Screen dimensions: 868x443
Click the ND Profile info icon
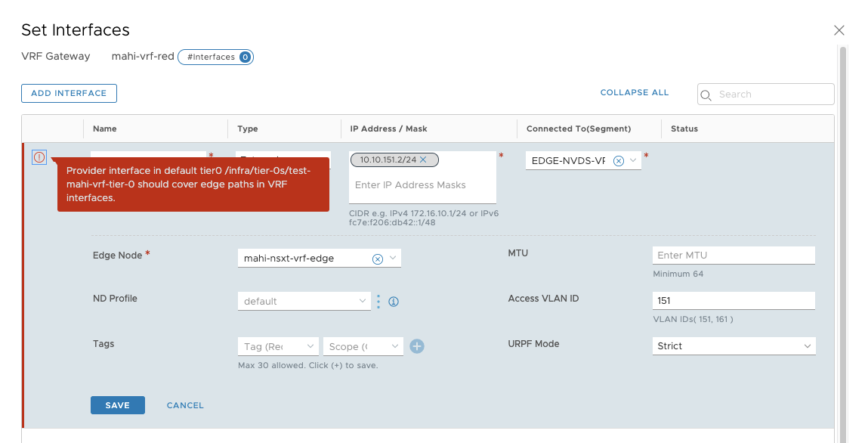(394, 301)
